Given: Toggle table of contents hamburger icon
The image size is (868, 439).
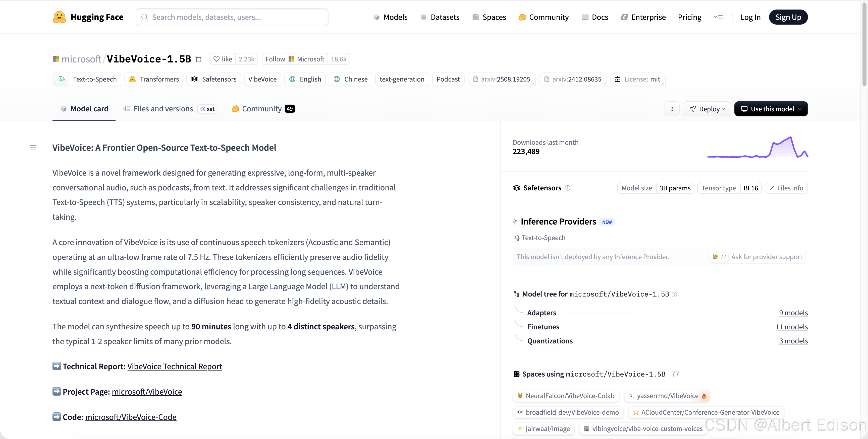Looking at the screenshot, I should point(33,148).
